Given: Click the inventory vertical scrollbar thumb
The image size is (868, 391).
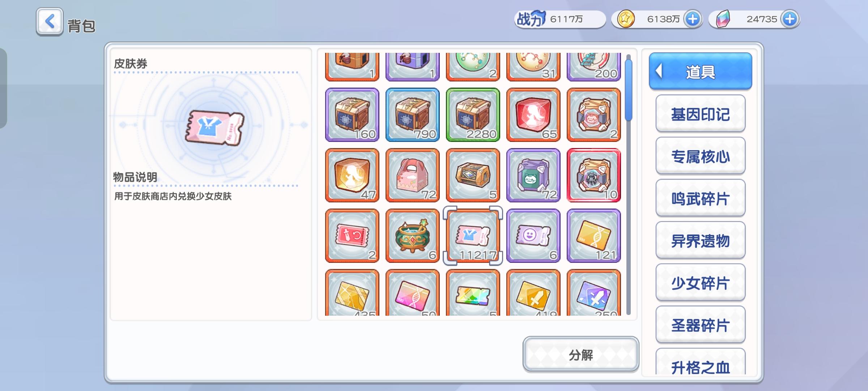Looking at the screenshot, I should [x=629, y=90].
